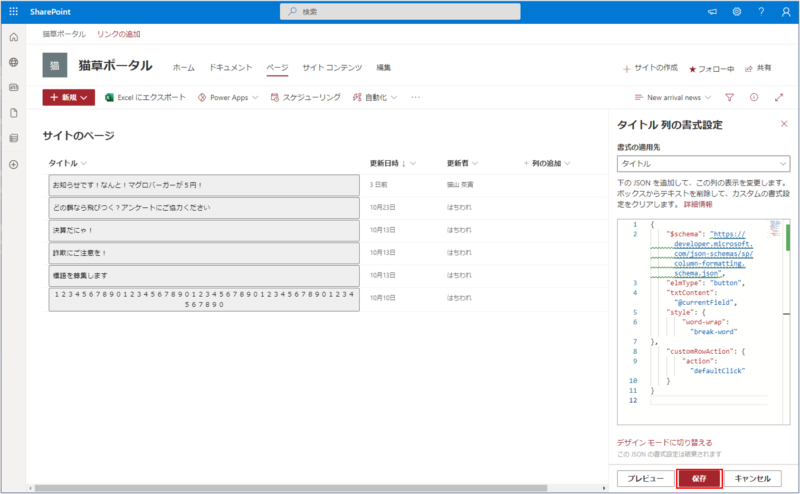Click the home icon in left rail
The width and height of the screenshot is (800, 494).
13,37
